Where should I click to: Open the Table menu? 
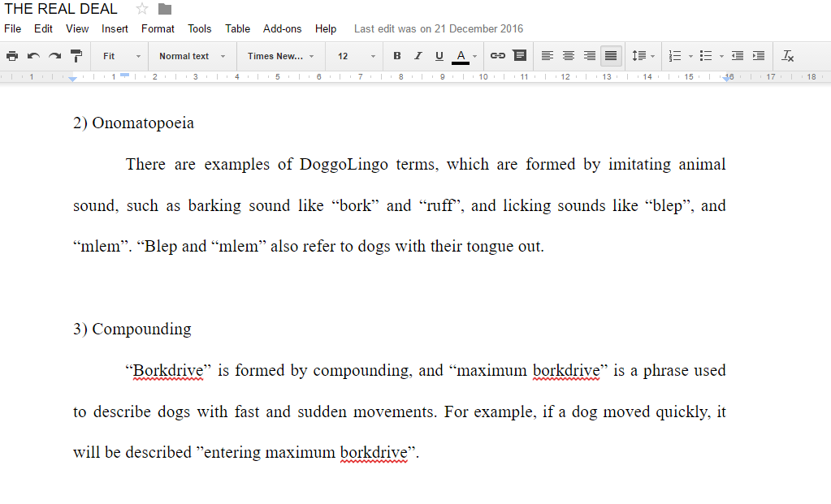(237, 28)
